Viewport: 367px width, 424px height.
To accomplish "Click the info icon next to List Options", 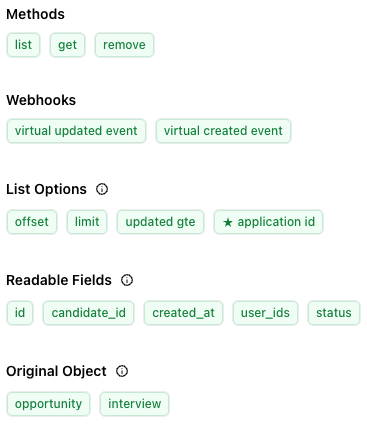I will (102, 189).
